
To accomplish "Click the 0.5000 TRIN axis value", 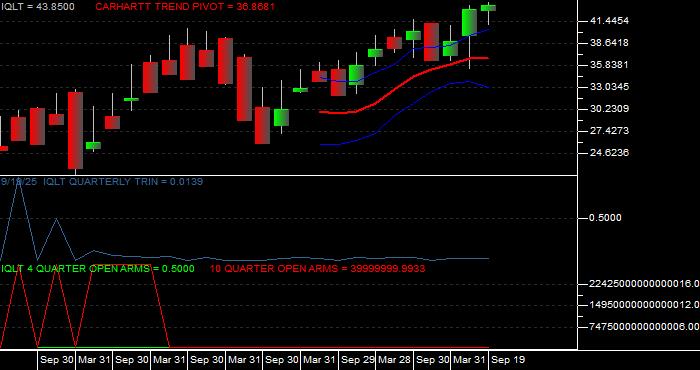I will point(605,218).
